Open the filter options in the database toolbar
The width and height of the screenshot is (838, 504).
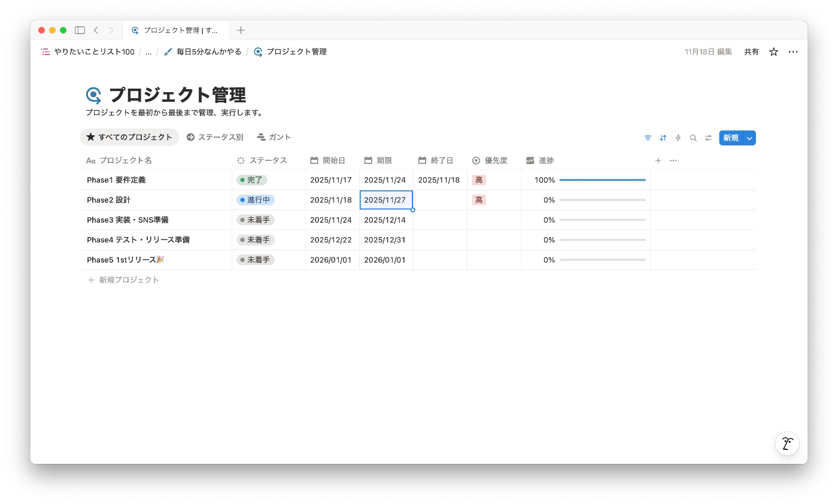tap(648, 138)
